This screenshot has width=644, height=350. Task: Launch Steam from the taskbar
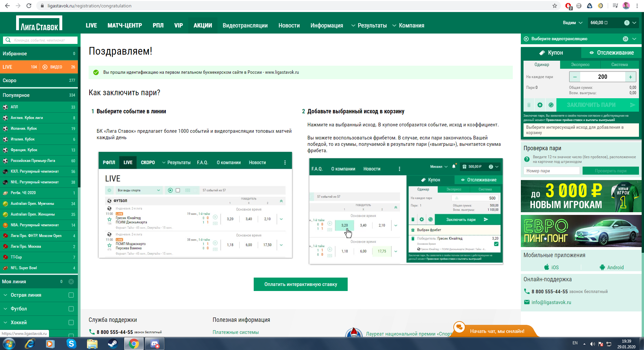pyautogui.click(x=112, y=344)
